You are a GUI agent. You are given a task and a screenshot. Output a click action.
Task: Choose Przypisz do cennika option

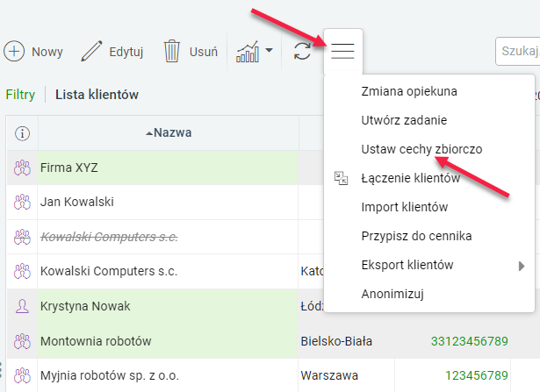[x=416, y=236]
